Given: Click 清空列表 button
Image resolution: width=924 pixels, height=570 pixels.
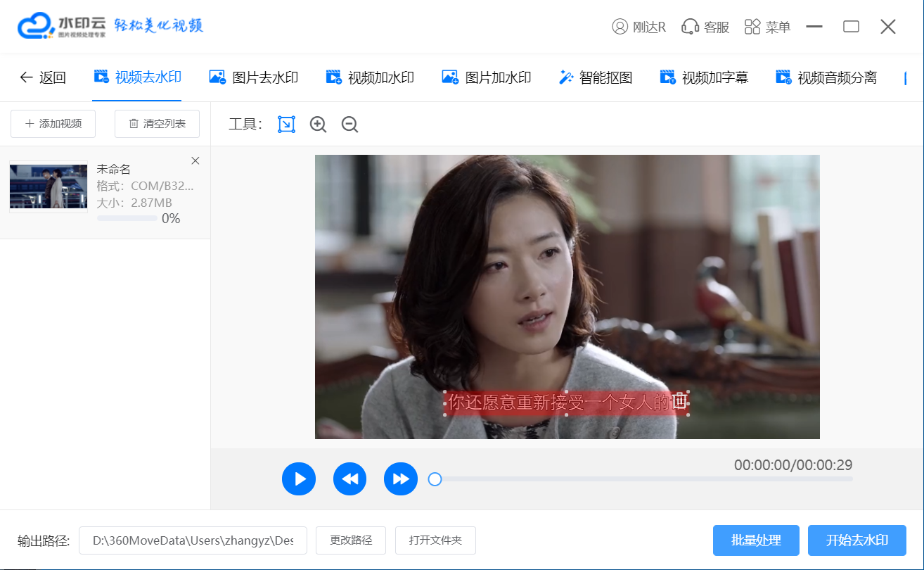Looking at the screenshot, I should pyautogui.click(x=157, y=124).
